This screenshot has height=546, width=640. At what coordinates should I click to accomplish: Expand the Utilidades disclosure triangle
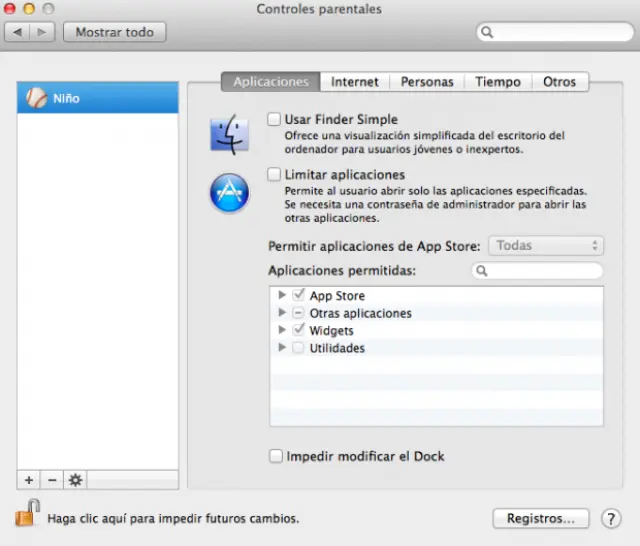282,348
